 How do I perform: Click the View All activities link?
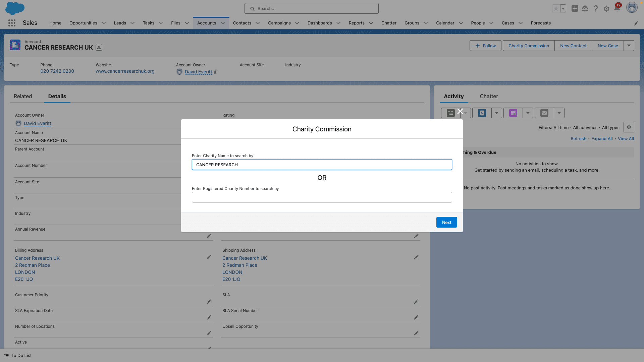pos(626,138)
